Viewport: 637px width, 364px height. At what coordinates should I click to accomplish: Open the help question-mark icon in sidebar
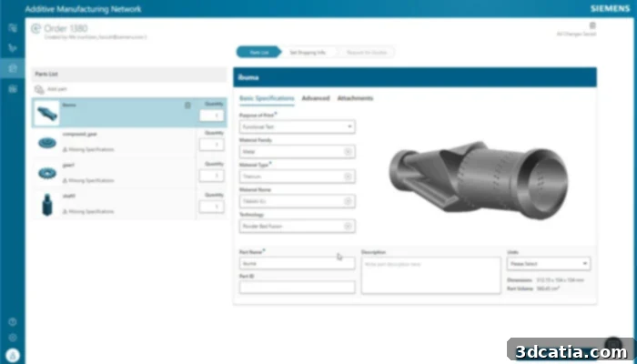[x=13, y=322]
